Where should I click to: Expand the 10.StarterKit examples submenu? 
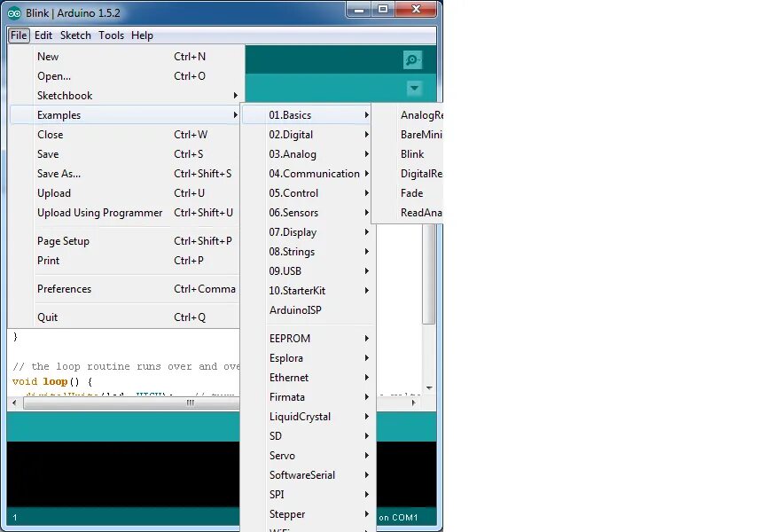coord(308,291)
